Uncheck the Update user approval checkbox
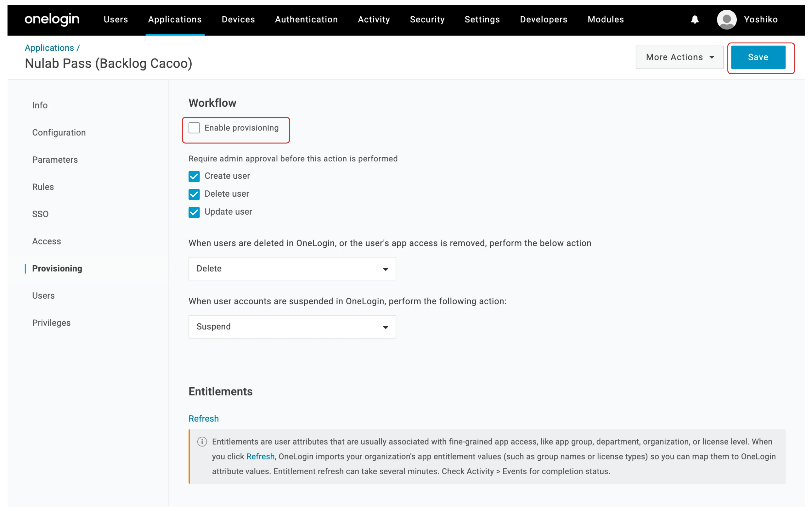Screen dimensions: 812x511 tap(194, 212)
